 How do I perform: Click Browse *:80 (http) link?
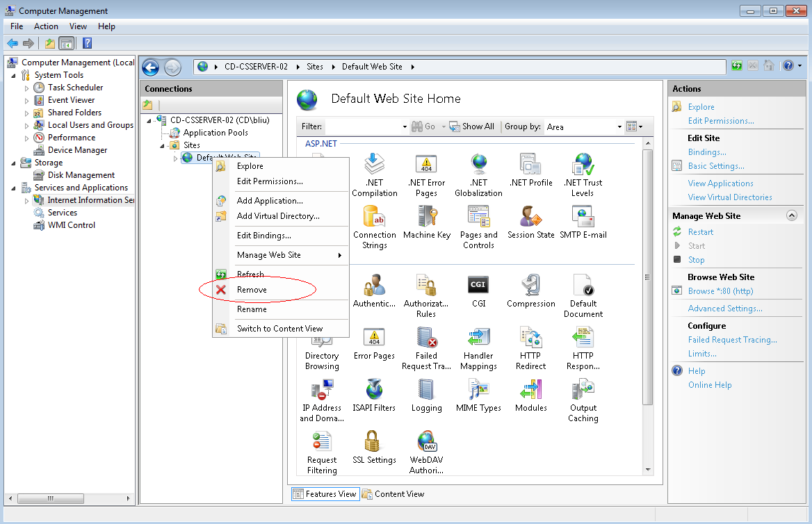[720, 291]
